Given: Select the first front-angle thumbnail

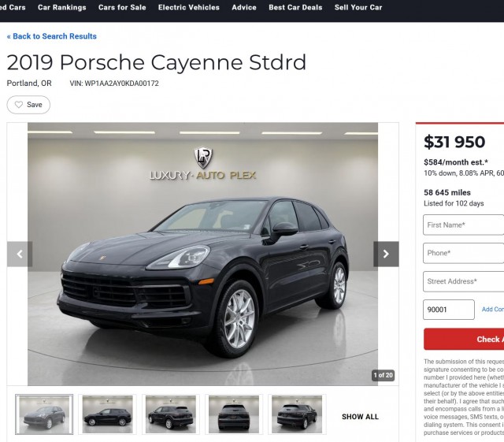Looking at the screenshot, I should (44, 414).
